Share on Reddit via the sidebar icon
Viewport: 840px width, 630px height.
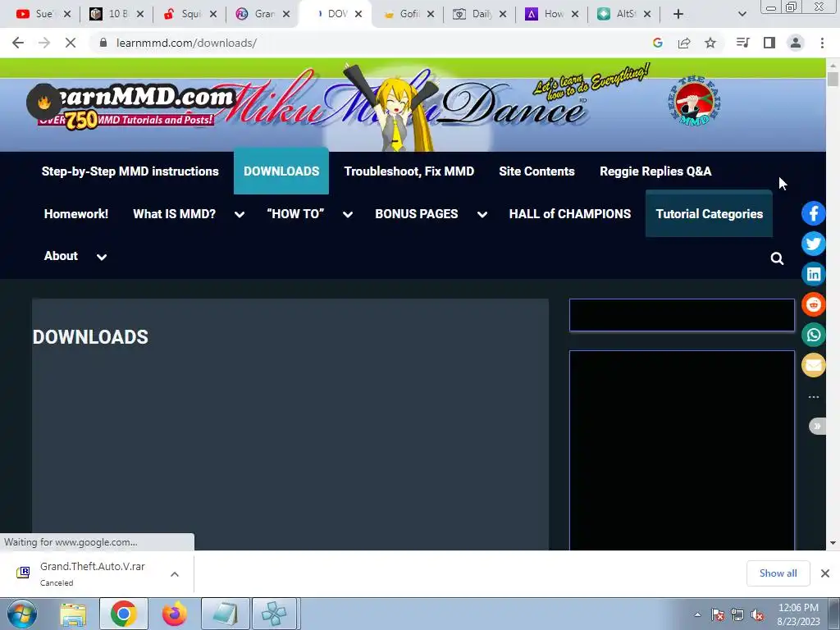[813, 304]
